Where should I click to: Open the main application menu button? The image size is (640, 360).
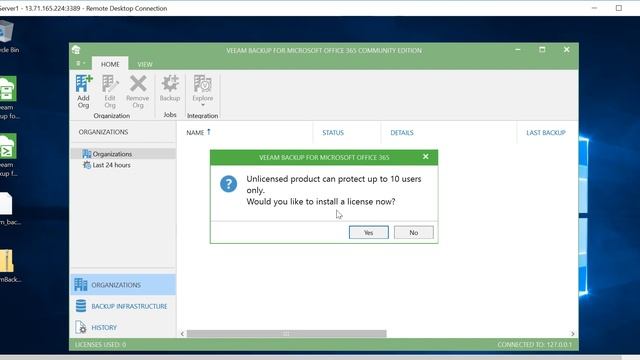click(80, 63)
